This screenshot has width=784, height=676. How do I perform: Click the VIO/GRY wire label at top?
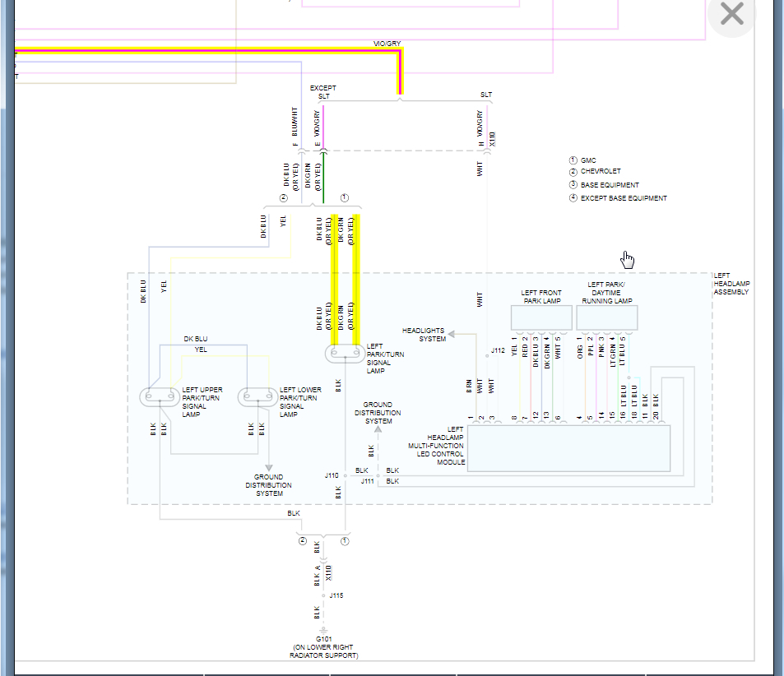(387, 44)
